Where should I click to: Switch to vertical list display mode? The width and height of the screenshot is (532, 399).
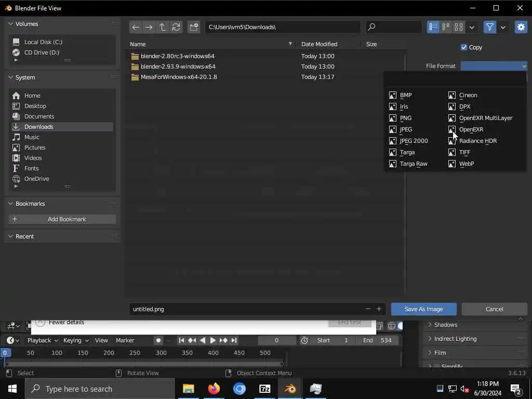(433, 27)
